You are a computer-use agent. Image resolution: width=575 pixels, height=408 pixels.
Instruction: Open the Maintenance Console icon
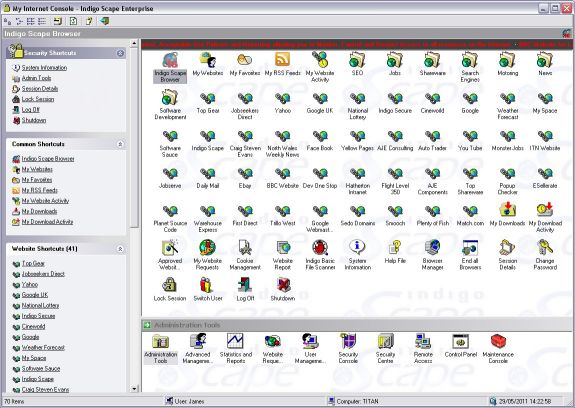coord(498,348)
